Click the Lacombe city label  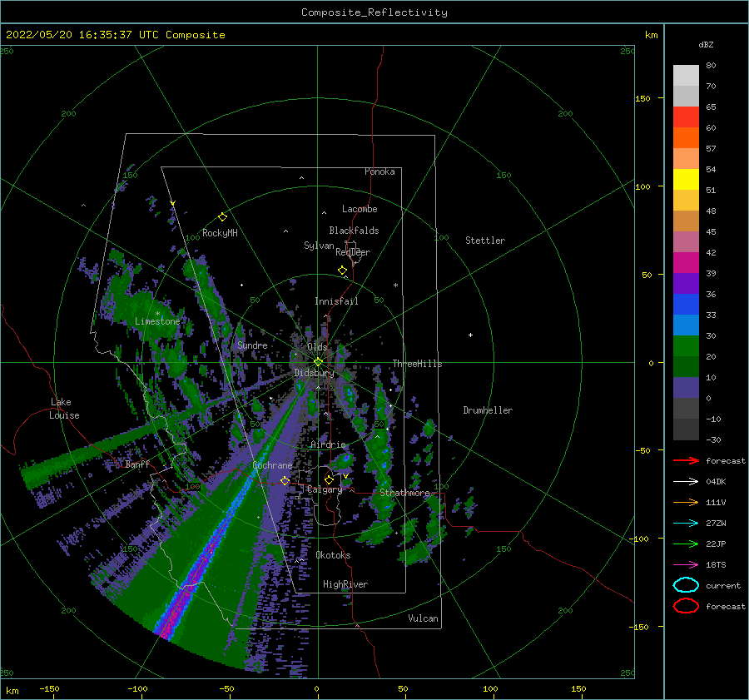pos(360,209)
